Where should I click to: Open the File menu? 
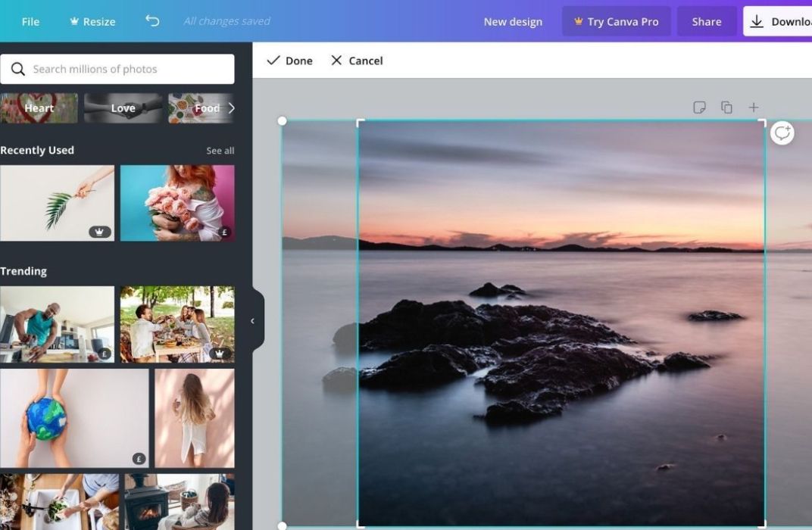click(30, 21)
